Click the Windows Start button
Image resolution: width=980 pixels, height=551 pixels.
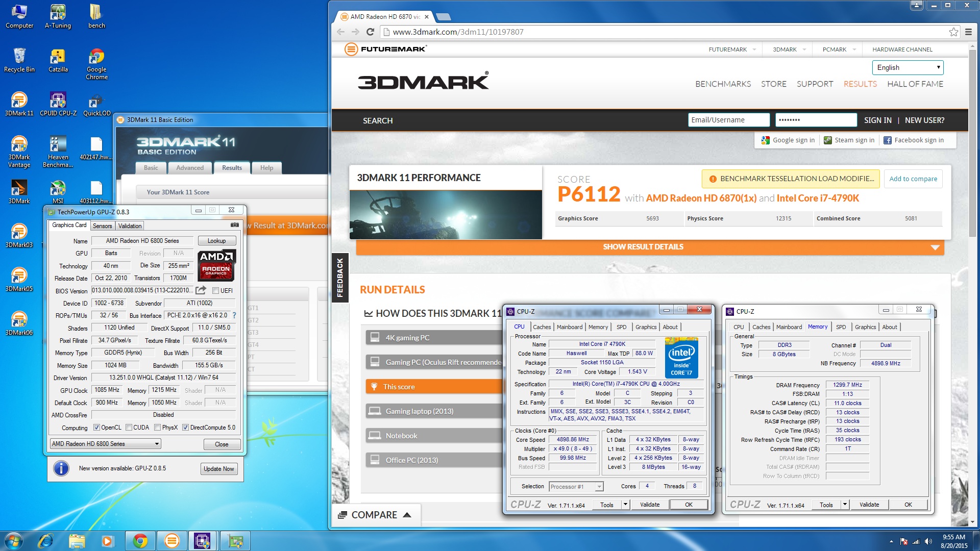click(14, 541)
